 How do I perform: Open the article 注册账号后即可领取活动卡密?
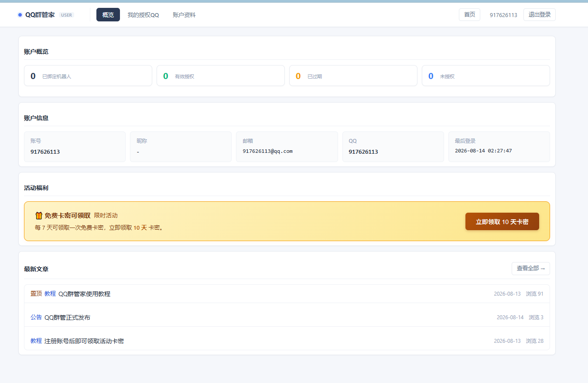point(84,341)
